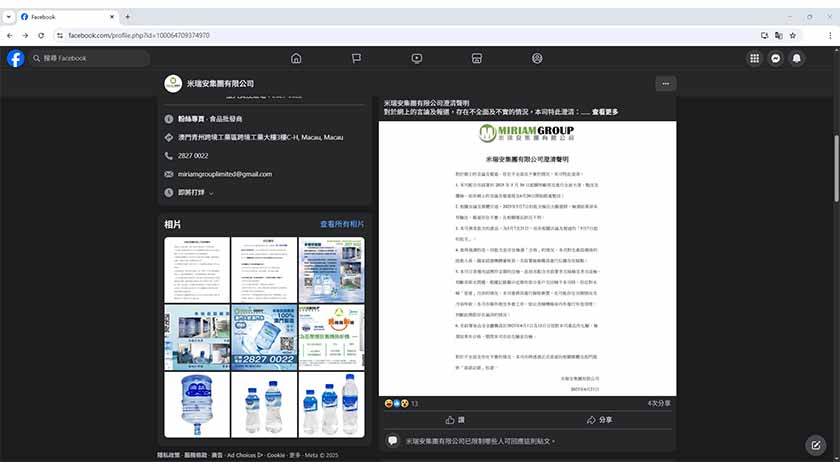Click the browser back arrow
Image resolution: width=840 pixels, height=470 pixels.
click(10, 35)
